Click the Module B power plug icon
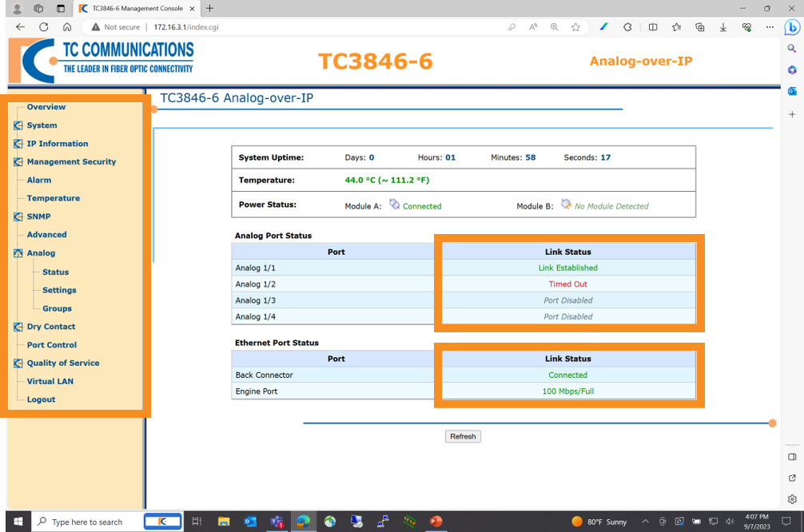804x532 pixels. click(566, 204)
